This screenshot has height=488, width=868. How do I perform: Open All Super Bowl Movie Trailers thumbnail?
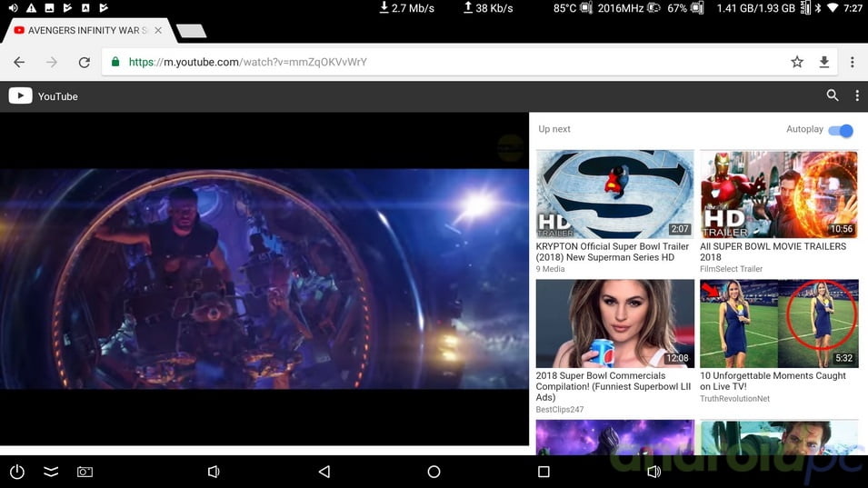tap(780, 194)
